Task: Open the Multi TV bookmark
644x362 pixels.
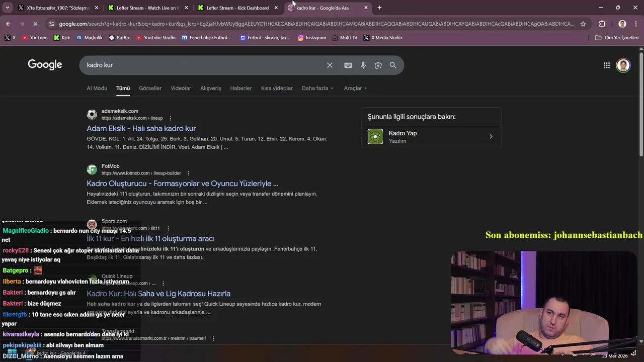Action: point(345,38)
